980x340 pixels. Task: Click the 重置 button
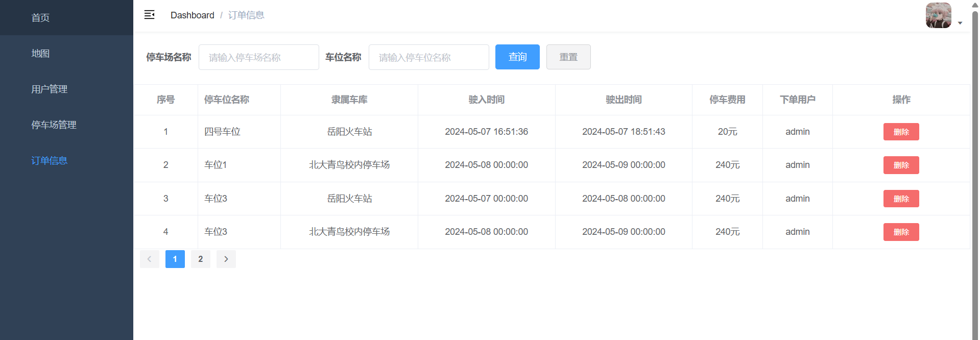pos(568,57)
